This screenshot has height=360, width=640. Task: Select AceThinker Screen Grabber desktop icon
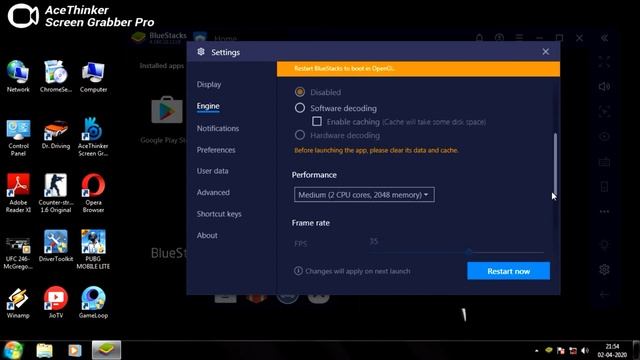pos(93,138)
